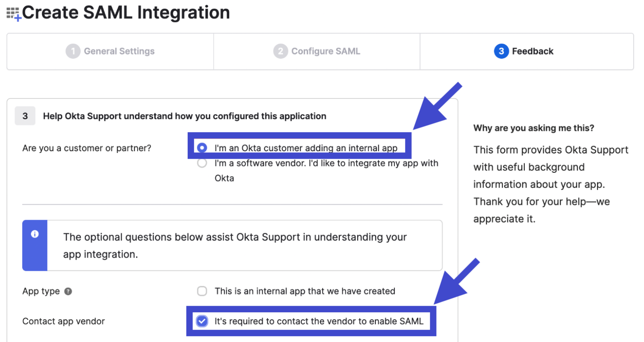Click the step 2 number circle

[x=280, y=51]
